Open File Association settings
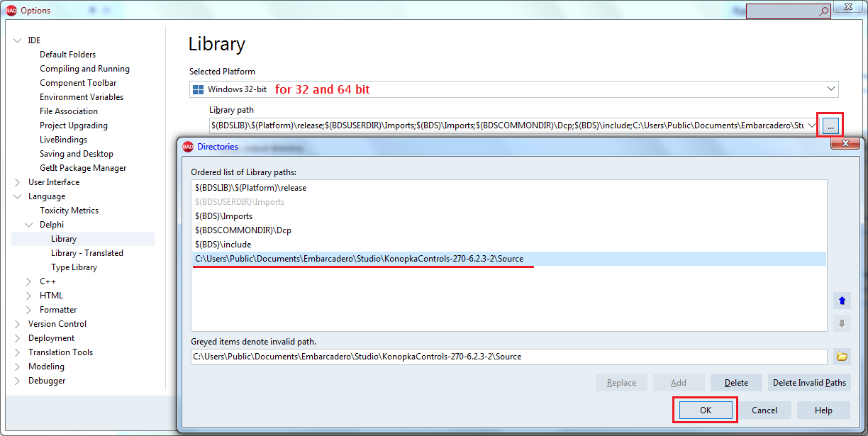The width and height of the screenshot is (868, 436). tap(69, 111)
